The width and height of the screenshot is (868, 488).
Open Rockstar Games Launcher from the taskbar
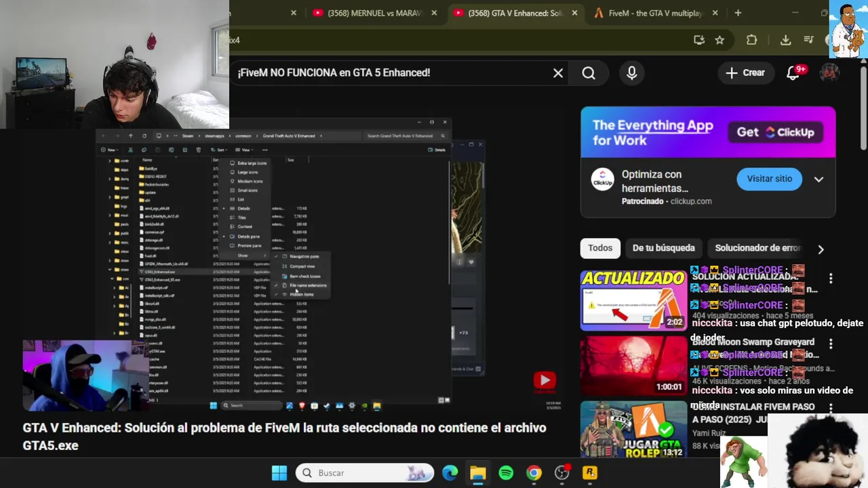tap(590, 473)
